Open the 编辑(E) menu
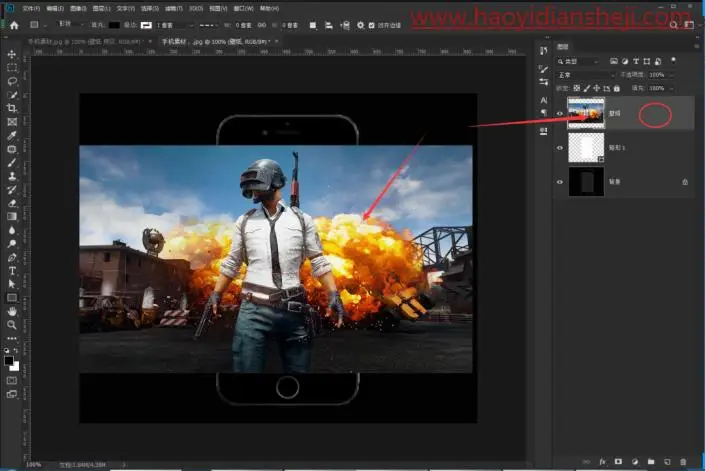This screenshot has height=471, width=705. [x=54, y=9]
